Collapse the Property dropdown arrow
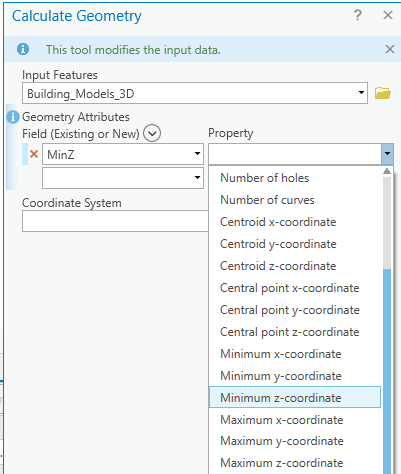 click(387, 154)
